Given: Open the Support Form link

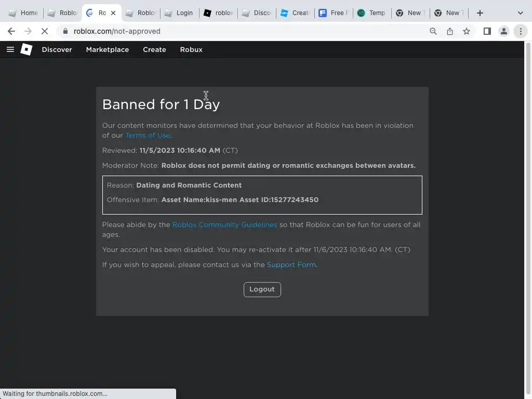Looking at the screenshot, I should coord(291,264).
